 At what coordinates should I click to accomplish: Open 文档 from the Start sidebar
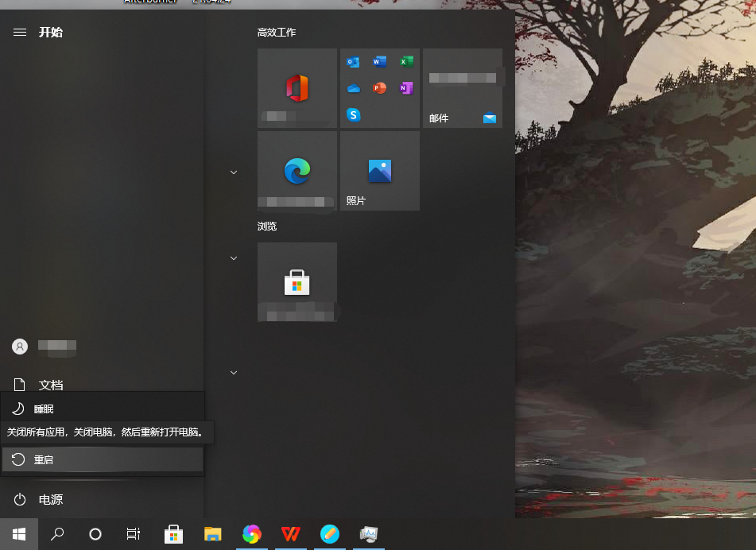[103, 385]
